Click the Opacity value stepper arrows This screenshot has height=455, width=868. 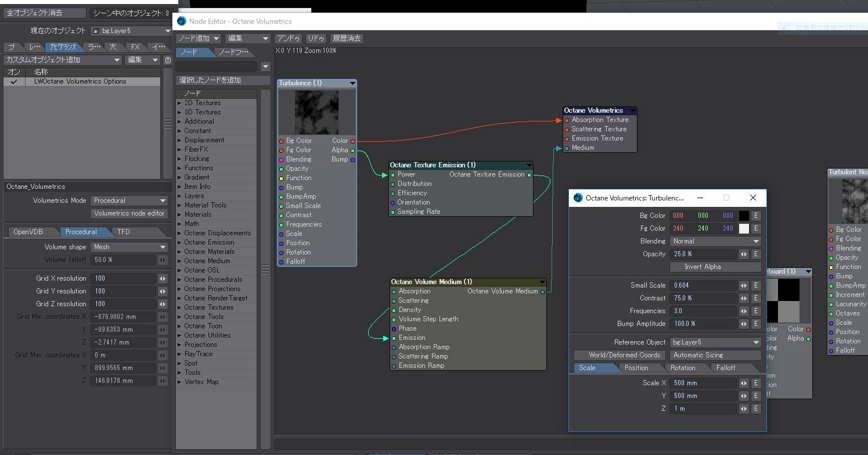pyautogui.click(x=743, y=254)
